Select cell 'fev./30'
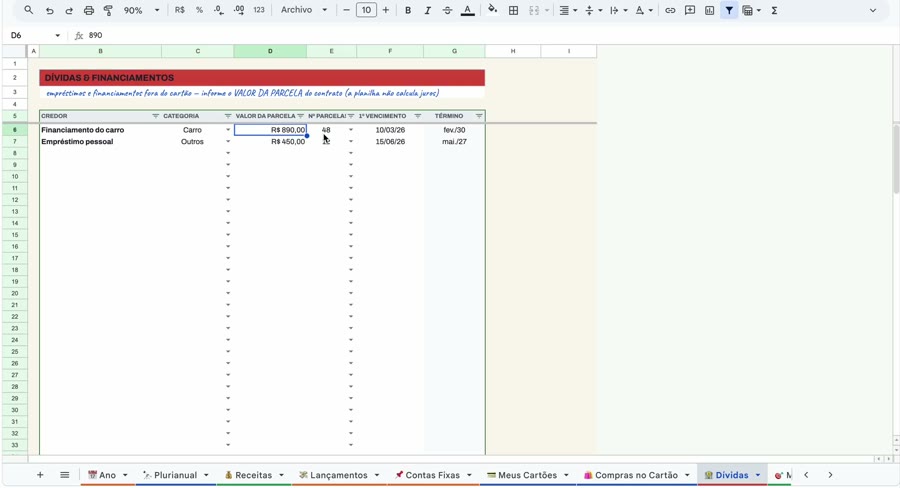The height and width of the screenshot is (488, 900). (x=454, y=130)
